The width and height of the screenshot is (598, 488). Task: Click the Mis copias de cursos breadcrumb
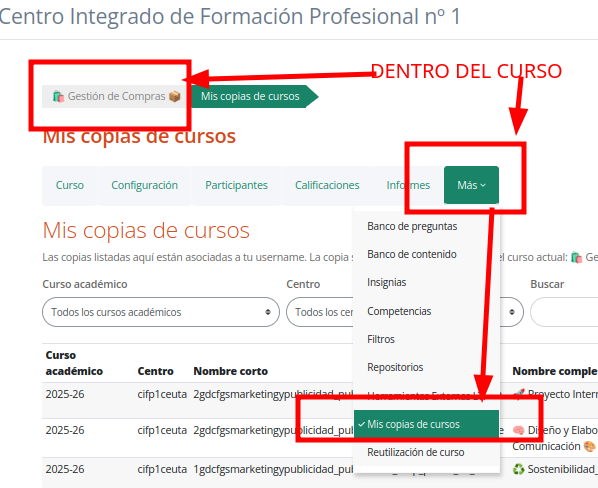click(250, 96)
